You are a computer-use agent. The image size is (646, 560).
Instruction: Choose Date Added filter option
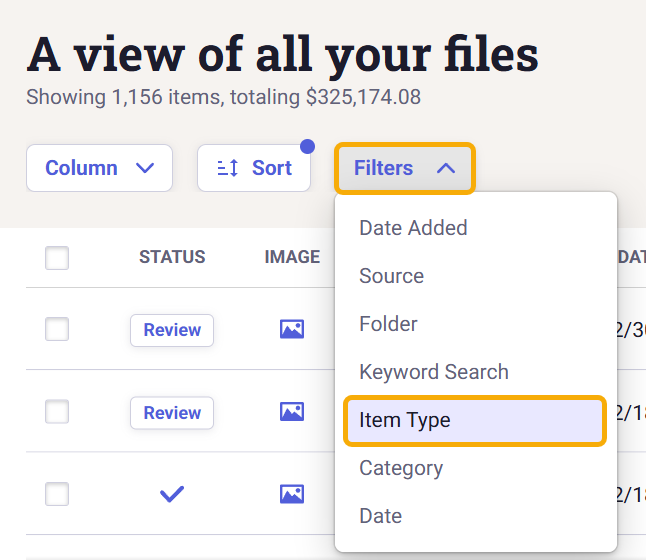pyautogui.click(x=413, y=228)
